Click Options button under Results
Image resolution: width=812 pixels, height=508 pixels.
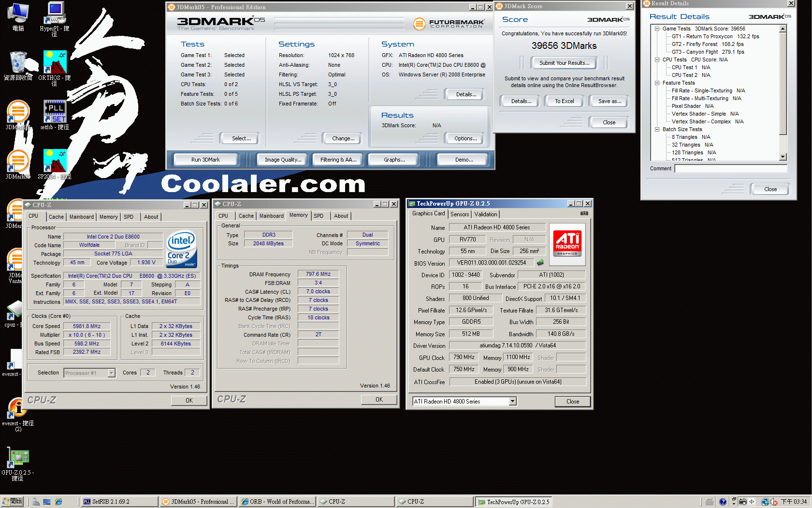(465, 138)
